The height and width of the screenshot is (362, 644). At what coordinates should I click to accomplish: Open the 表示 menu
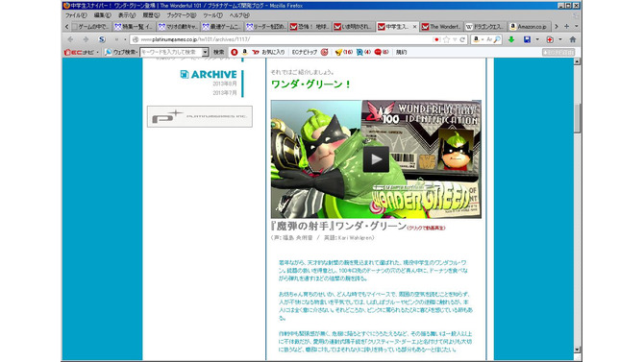click(x=127, y=15)
